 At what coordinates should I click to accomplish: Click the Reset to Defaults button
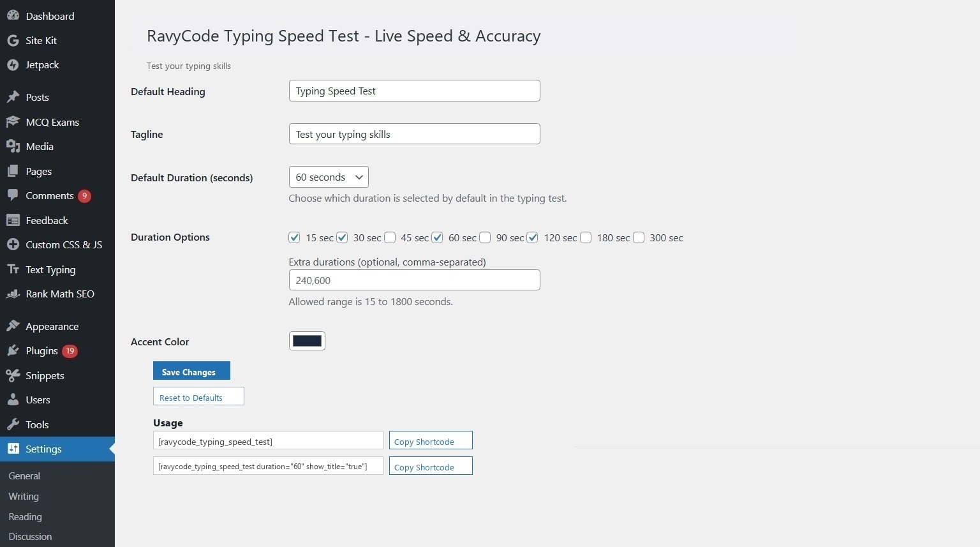point(198,396)
